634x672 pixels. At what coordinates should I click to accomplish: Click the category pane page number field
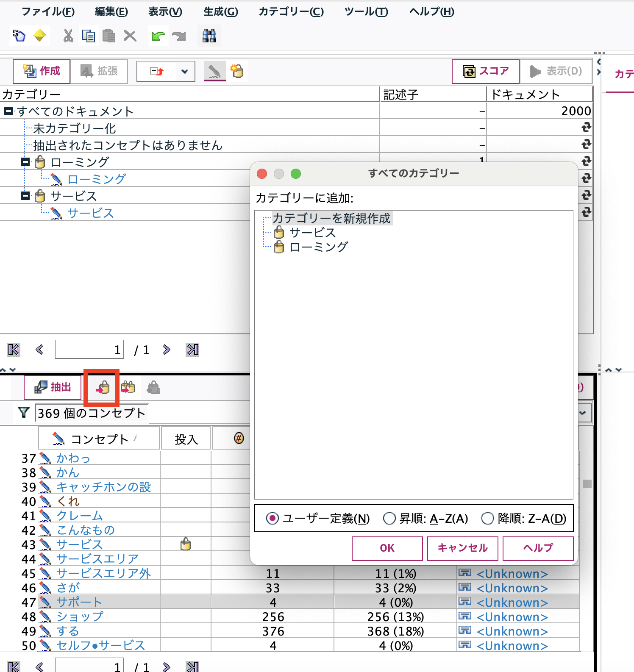tap(89, 350)
